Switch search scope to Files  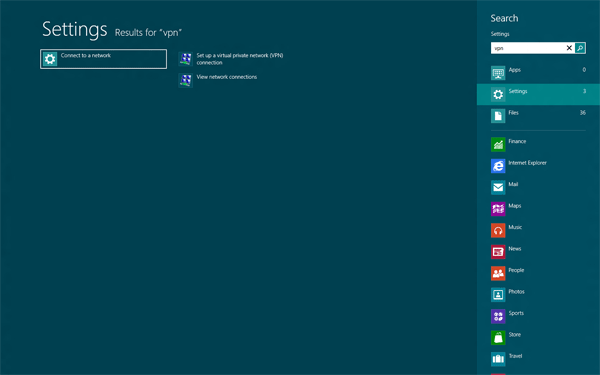pos(538,116)
